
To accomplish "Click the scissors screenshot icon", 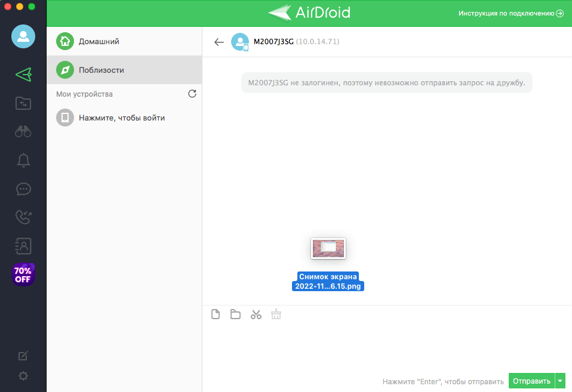I will [256, 314].
